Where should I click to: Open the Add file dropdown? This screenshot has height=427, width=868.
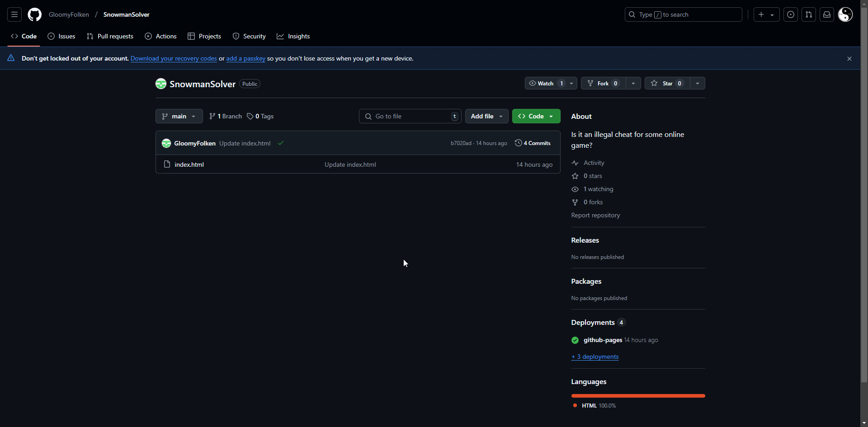click(x=487, y=116)
